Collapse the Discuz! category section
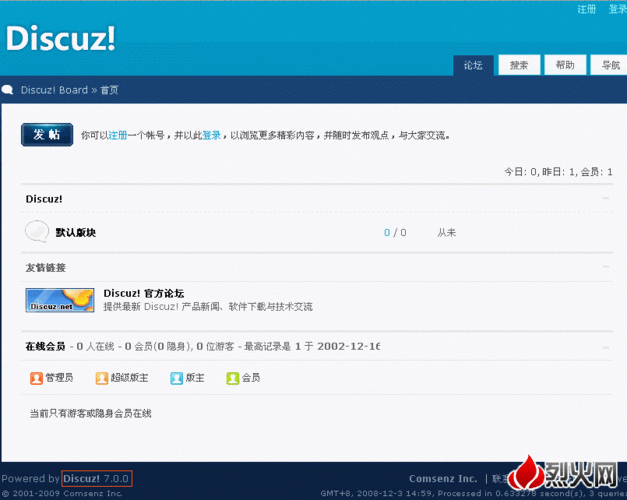The image size is (627, 500). click(606, 198)
